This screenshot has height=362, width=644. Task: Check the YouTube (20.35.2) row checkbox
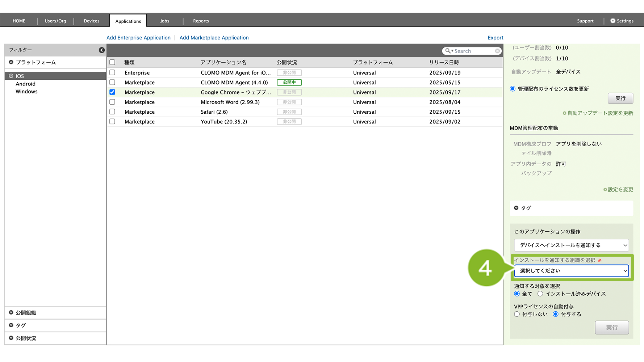click(x=112, y=122)
